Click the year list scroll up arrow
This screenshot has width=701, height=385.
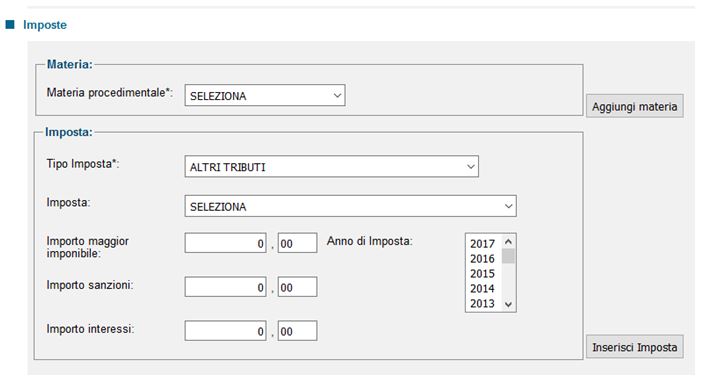[508, 241]
